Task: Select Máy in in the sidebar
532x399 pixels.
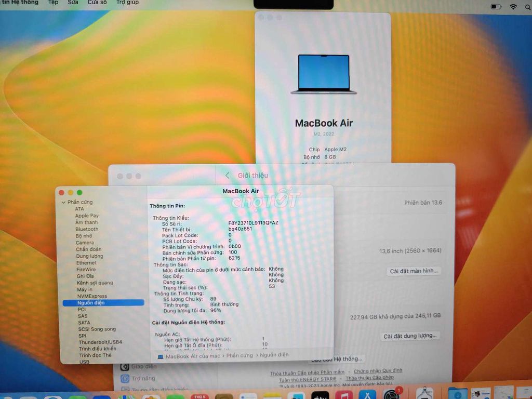Action: pyautogui.click(x=85, y=289)
